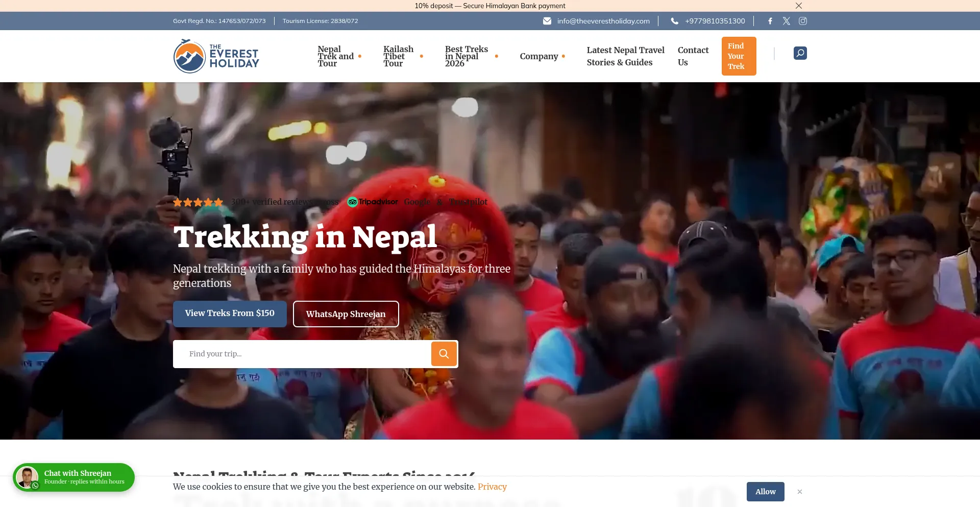Click the five-star rating icons

(198, 202)
